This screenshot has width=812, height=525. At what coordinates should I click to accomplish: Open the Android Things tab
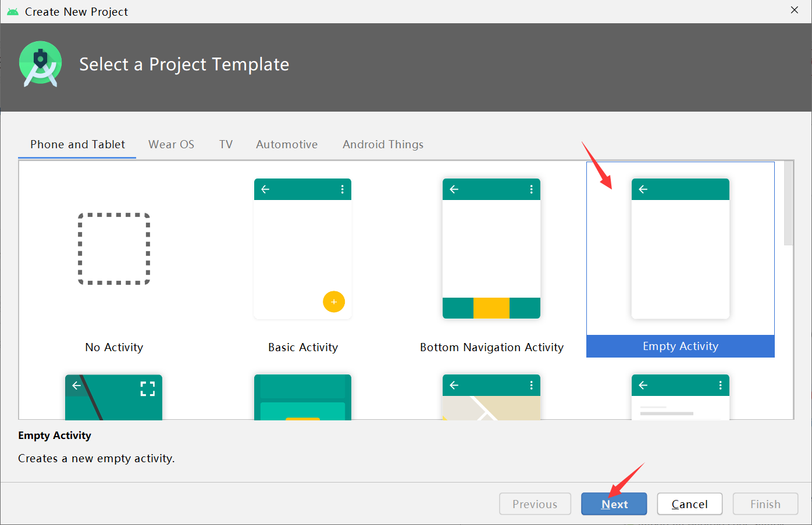click(x=383, y=144)
